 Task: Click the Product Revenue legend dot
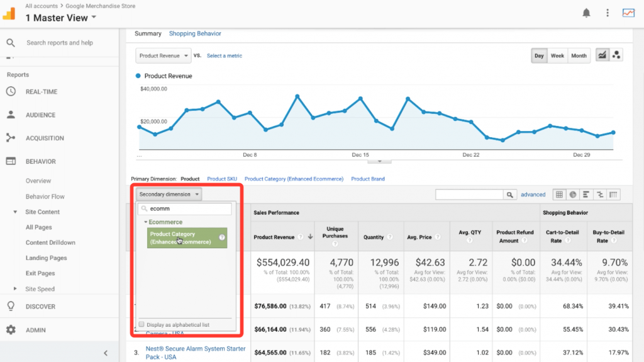coord(138,76)
